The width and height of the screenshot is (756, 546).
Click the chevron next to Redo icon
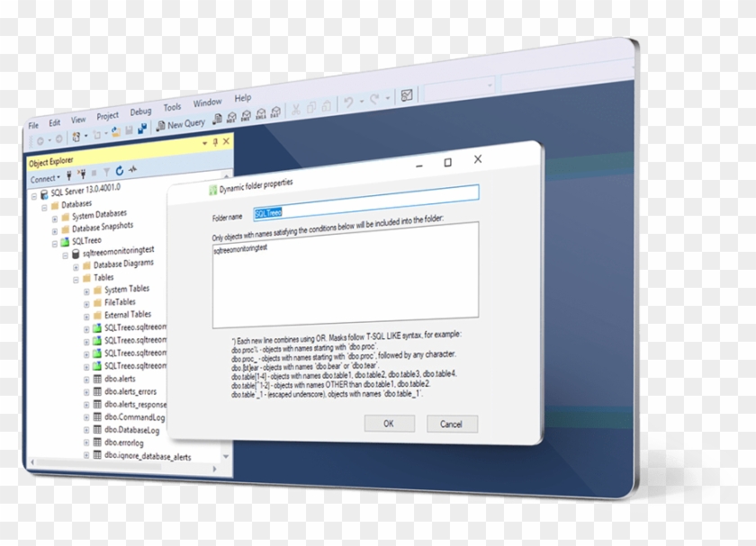pyautogui.click(x=389, y=99)
